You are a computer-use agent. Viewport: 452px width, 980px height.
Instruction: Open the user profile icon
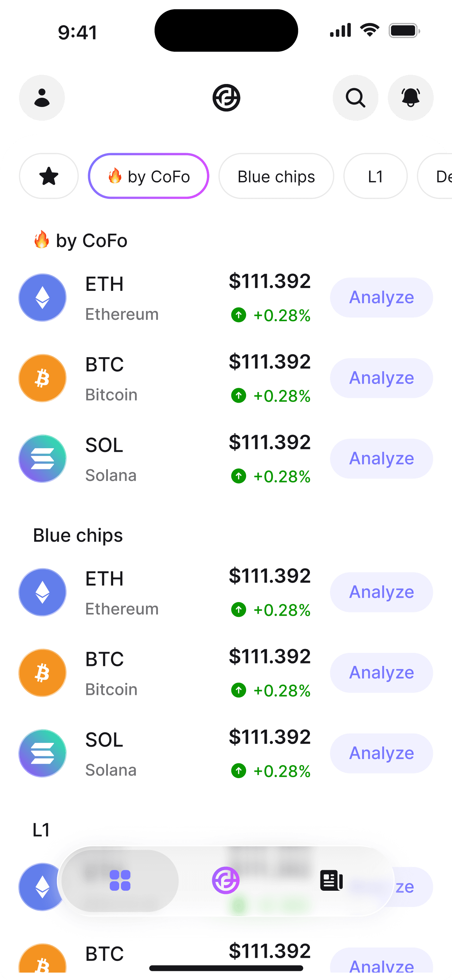pos(42,98)
